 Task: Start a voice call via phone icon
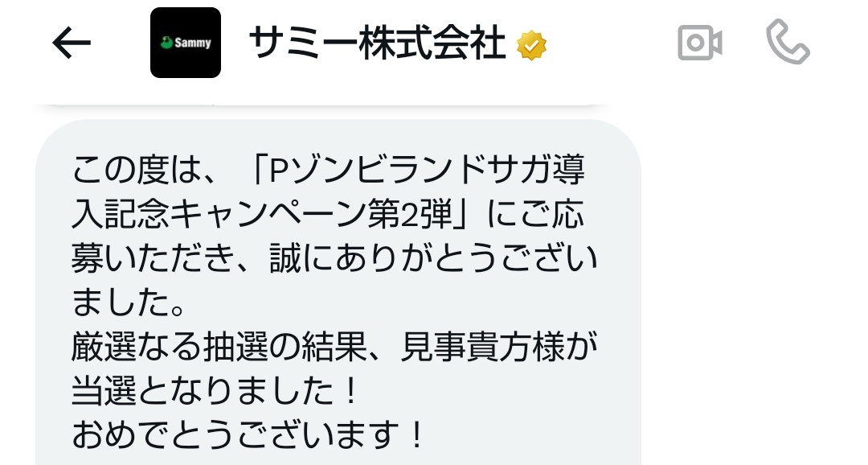pyautogui.click(x=788, y=42)
